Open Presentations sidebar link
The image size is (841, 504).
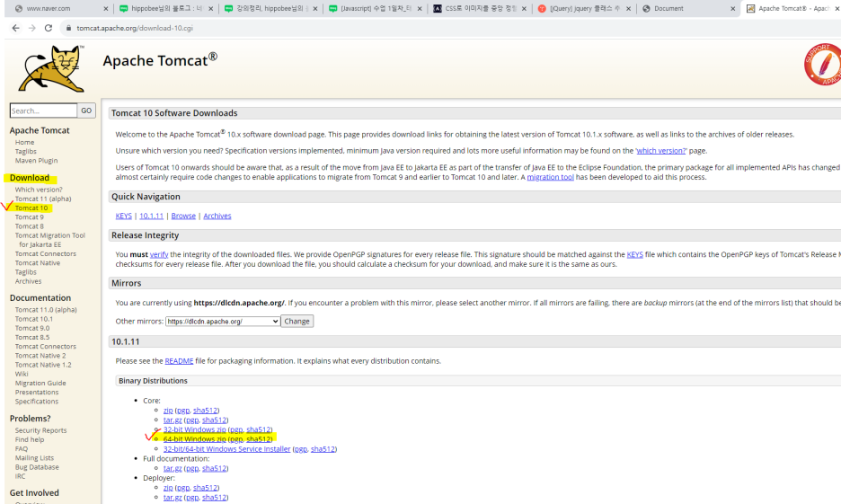(x=37, y=392)
